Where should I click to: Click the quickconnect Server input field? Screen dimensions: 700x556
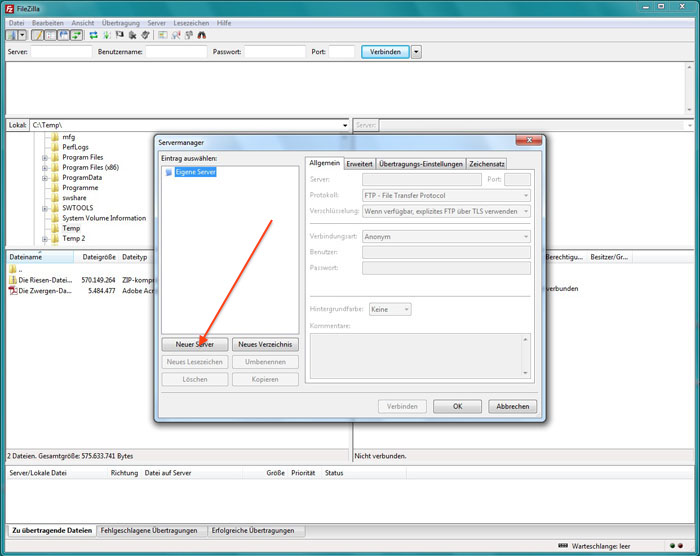coord(61,52)
